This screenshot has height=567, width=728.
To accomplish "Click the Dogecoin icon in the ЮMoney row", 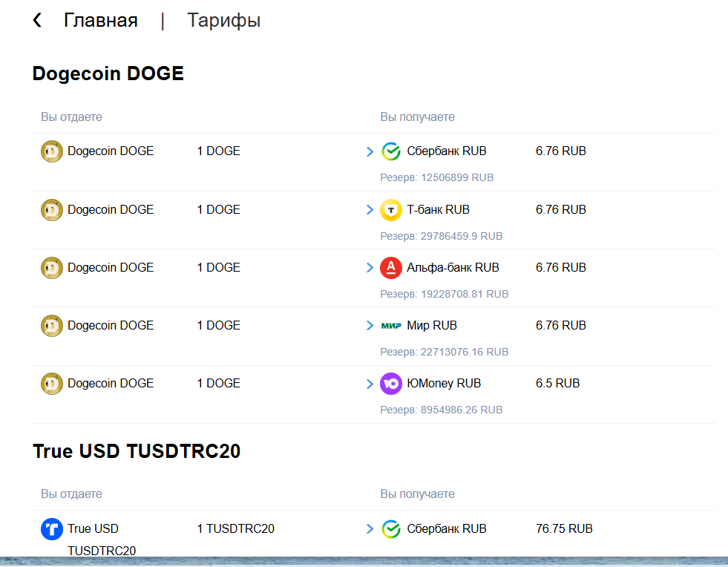I will point(51,384).
